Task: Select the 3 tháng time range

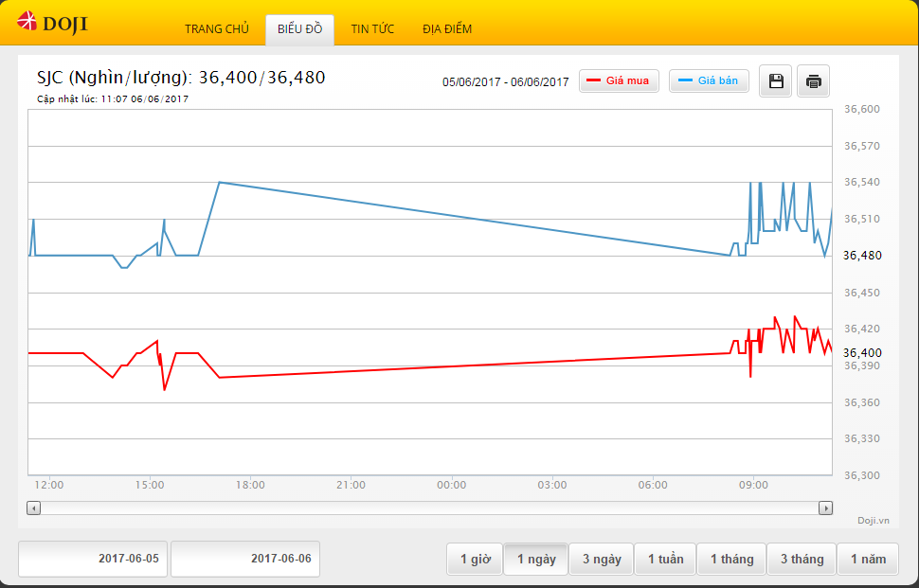Action: (802, 560)
